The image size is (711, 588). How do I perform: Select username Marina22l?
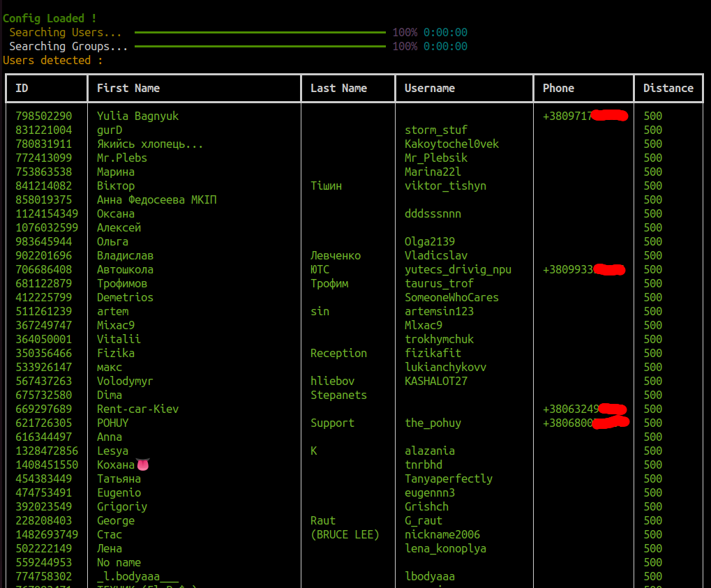433,172
